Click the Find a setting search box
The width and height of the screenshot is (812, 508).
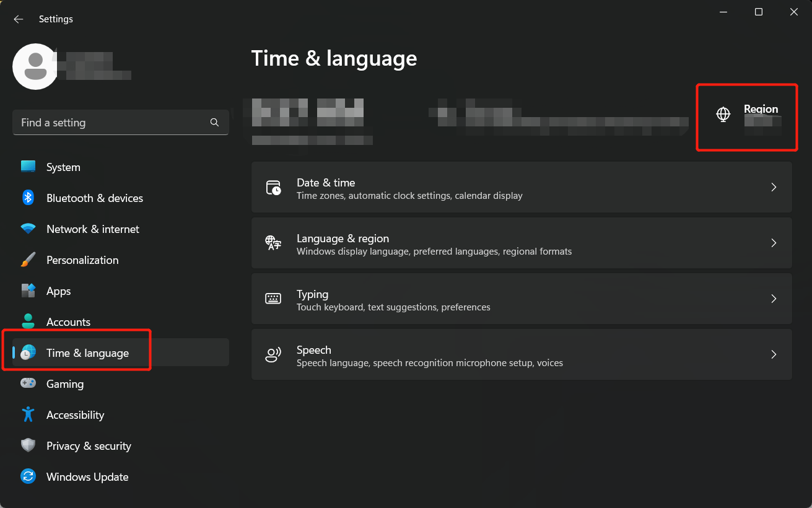click(x=121, y=122)
